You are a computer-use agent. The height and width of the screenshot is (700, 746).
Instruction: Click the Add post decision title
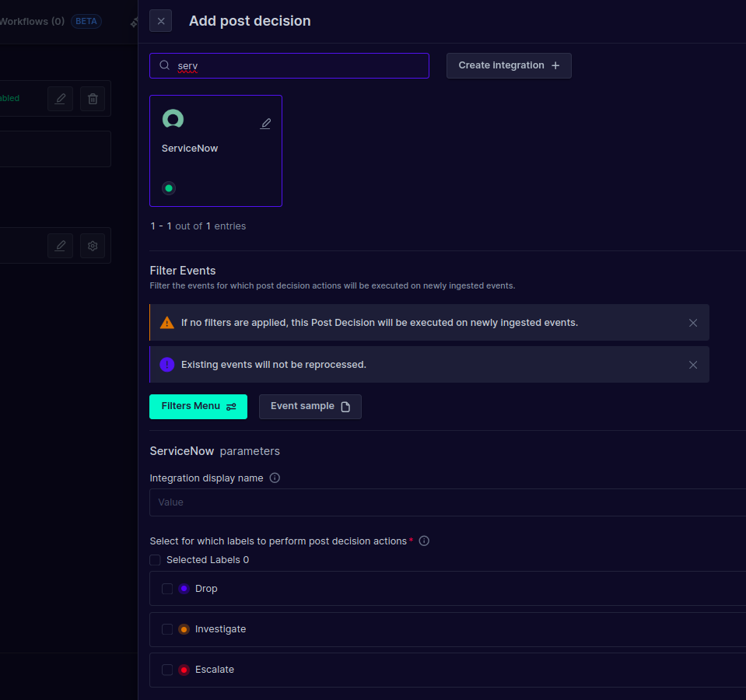250,21
